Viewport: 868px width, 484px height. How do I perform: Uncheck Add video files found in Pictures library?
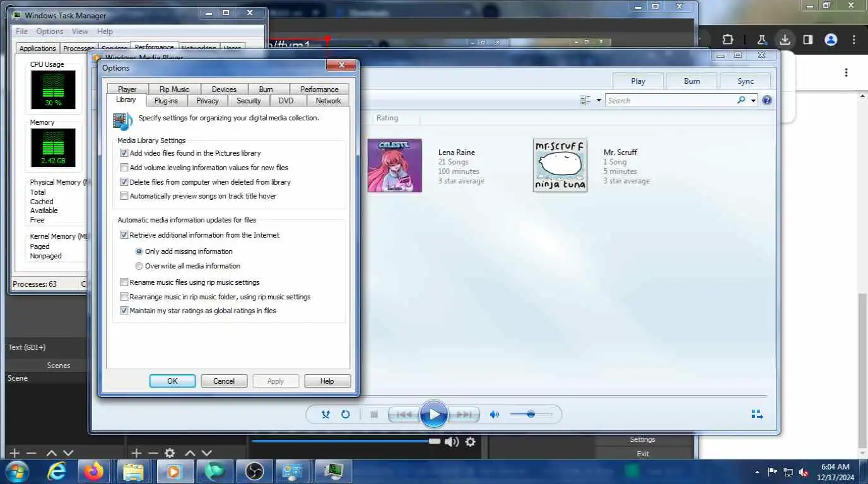[124, 153]
